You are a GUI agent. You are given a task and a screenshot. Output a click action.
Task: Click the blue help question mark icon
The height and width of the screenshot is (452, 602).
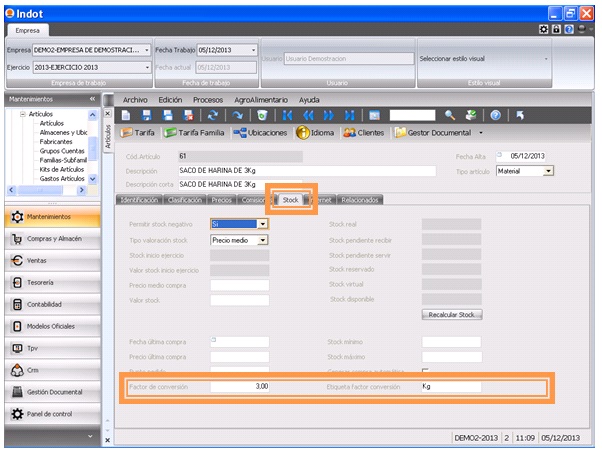pos(495,115)
